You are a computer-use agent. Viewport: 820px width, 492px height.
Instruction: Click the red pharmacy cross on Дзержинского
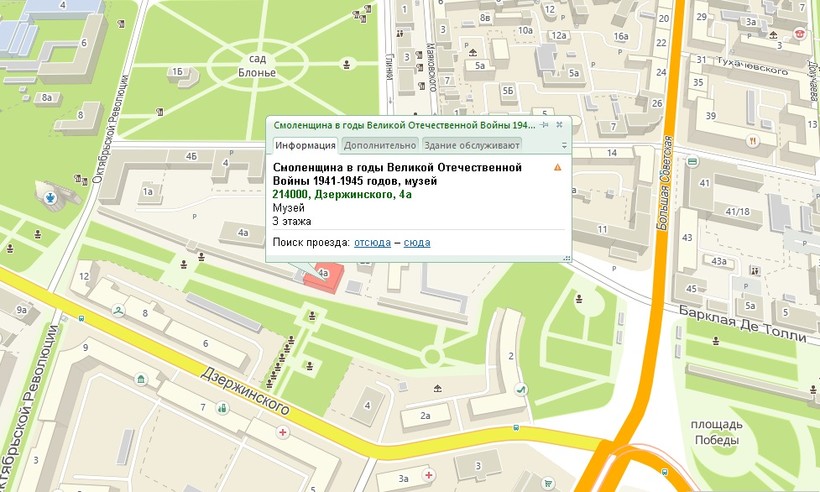click(283, 433)
